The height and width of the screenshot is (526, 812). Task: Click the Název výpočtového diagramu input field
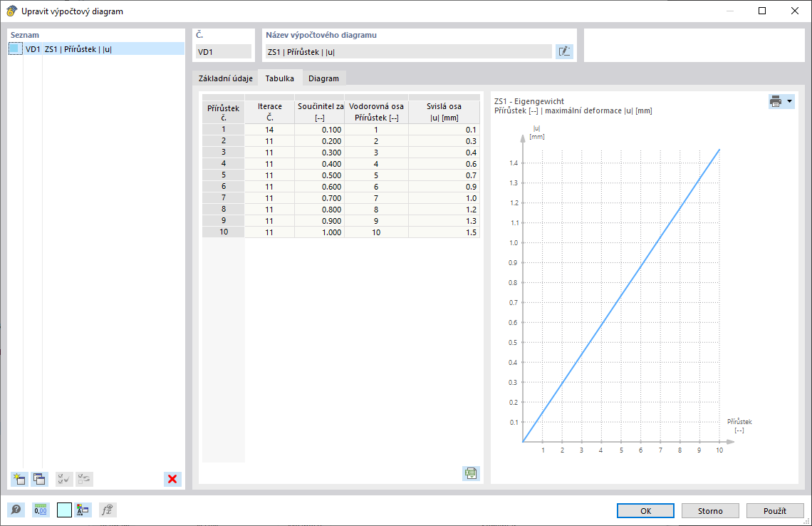tap(406, 51)
